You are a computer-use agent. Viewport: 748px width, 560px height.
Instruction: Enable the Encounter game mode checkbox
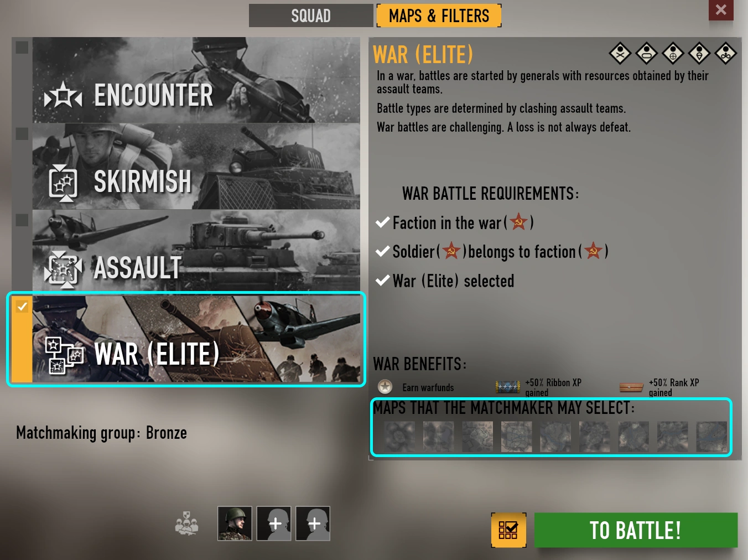pyautogui.click(x=22, y=48)
